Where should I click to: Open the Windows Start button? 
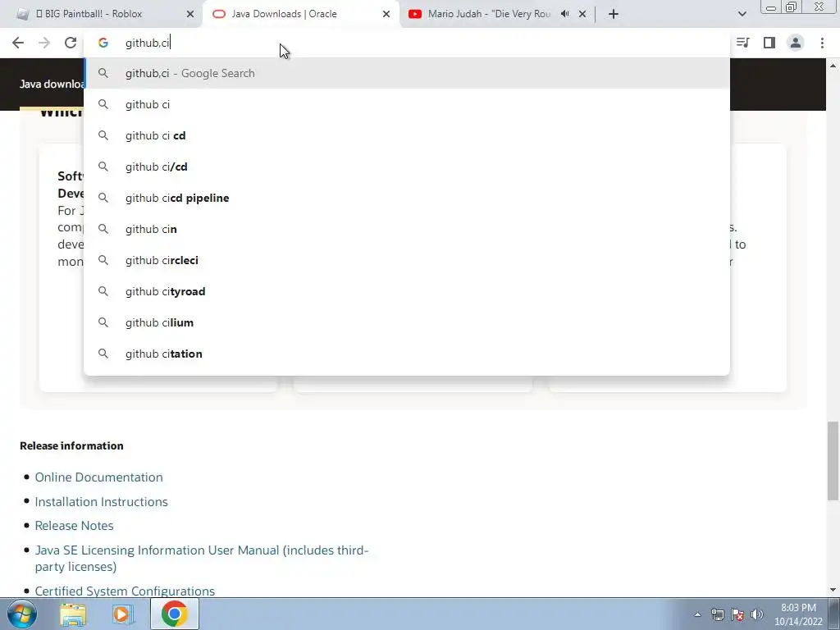click(x=21, y=614)
